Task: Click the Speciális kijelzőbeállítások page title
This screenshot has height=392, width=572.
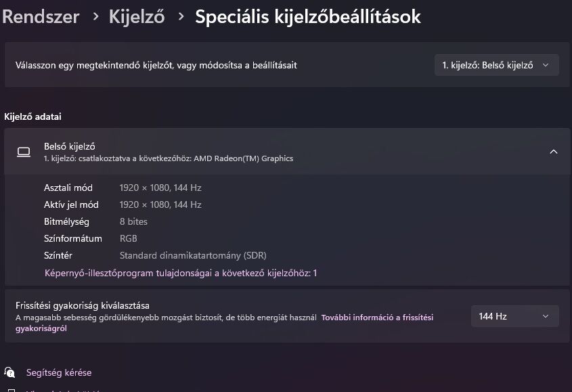Action: 308,16
